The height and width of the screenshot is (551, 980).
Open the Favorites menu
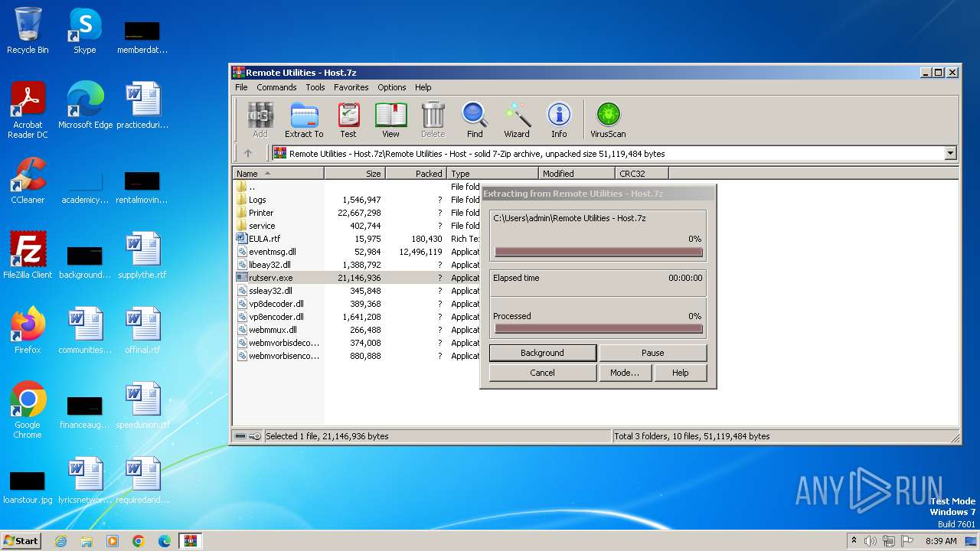[x=351, y=87]
